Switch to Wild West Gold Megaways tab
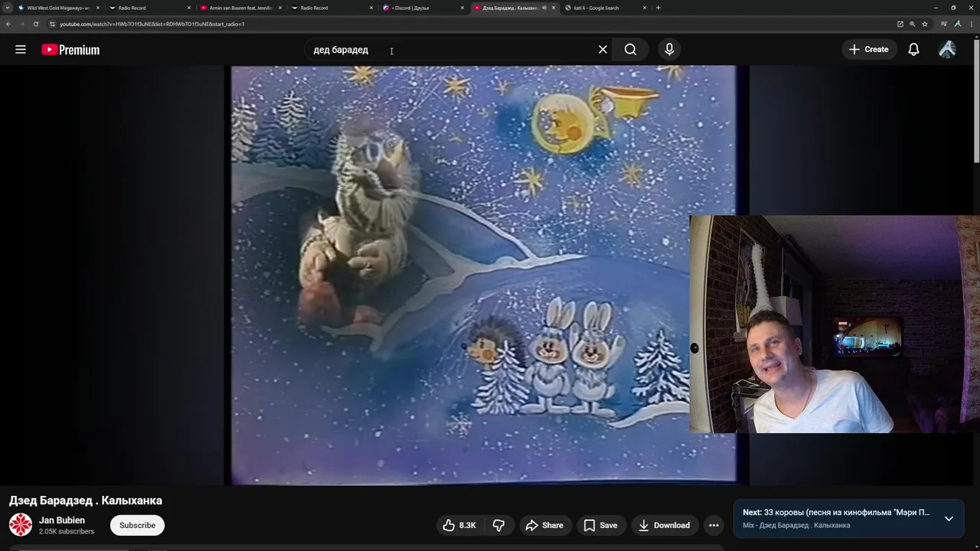The image size is (980, 551). [x=58, y=8]
